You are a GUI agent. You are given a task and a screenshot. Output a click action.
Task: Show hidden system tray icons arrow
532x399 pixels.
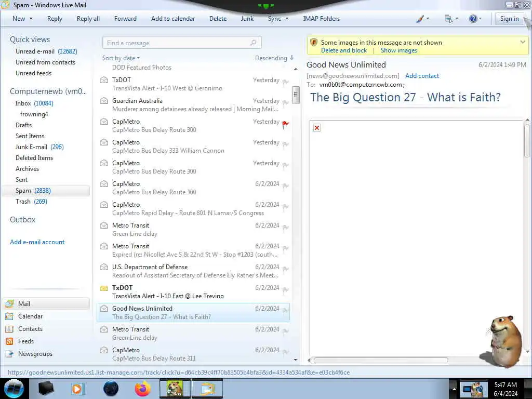pyautogui.click(x=454, y=389)
